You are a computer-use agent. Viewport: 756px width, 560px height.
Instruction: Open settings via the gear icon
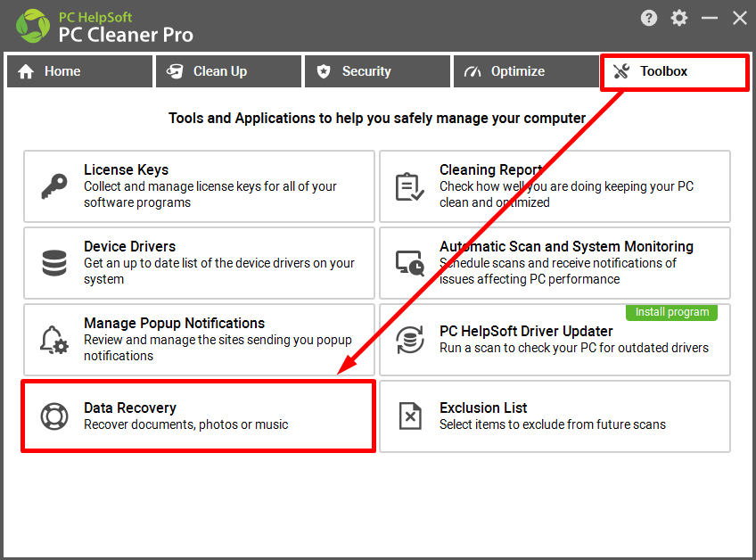678,19
